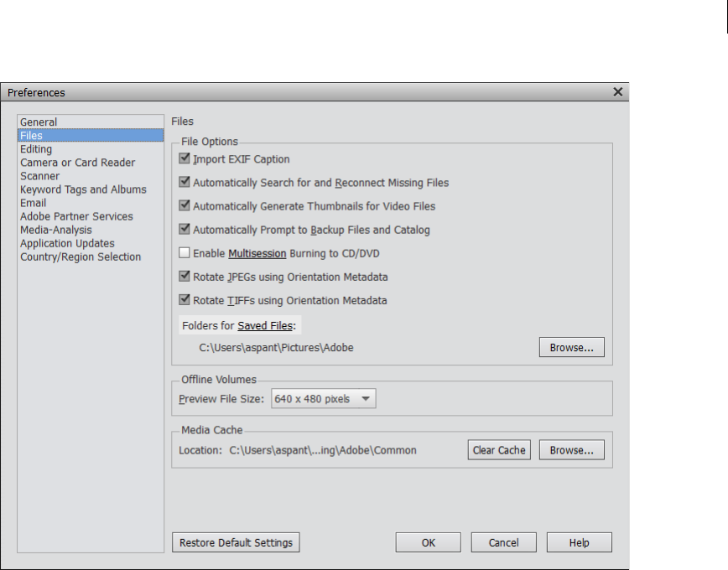Disable Automatically Prompt to Backup Files and Catalog
728x570 pixels.
click(185, 230)
